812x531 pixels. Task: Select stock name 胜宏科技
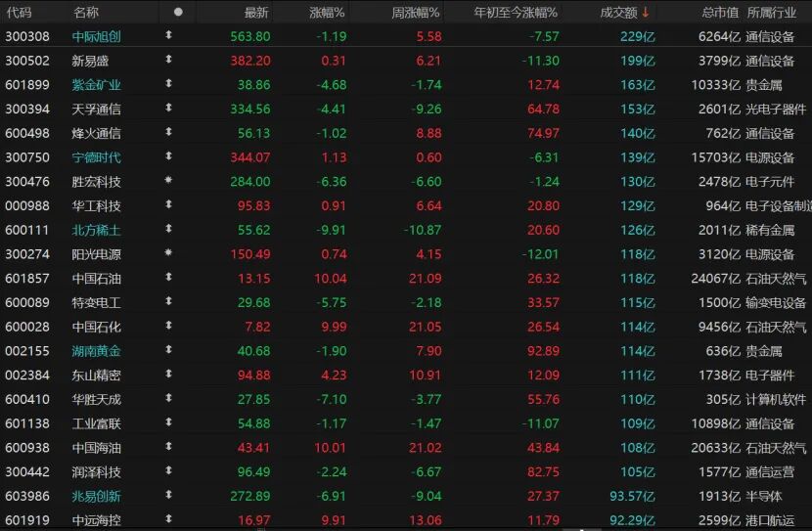point(96,182)
